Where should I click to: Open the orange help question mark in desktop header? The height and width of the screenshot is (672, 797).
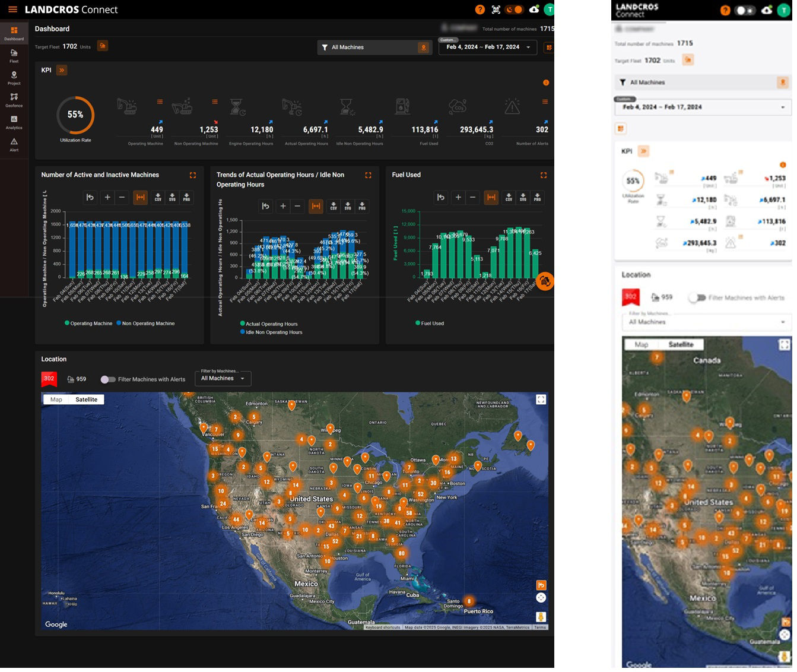(480, 9)
